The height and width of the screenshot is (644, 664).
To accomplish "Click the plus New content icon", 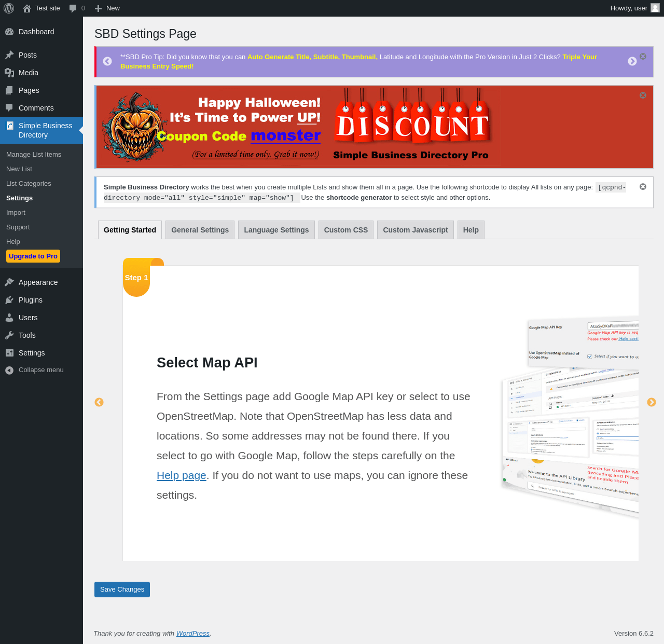I will point(98,8).
